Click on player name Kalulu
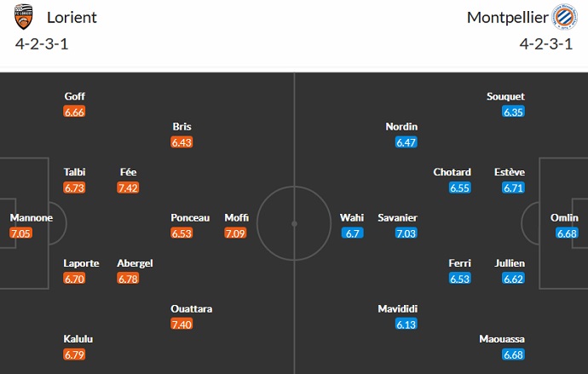Screen dimensions: 588x374 pyautogui.click(x=78, y=339)
